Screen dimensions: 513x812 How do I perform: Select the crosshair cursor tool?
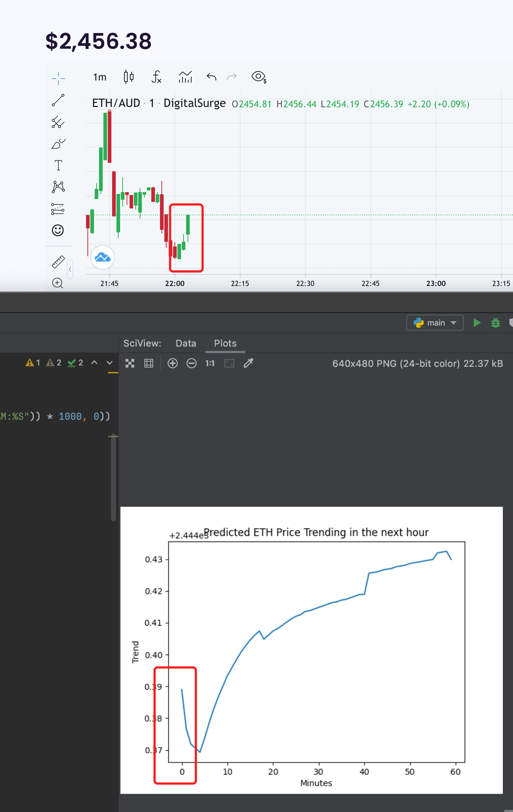(x=58, y=78)
